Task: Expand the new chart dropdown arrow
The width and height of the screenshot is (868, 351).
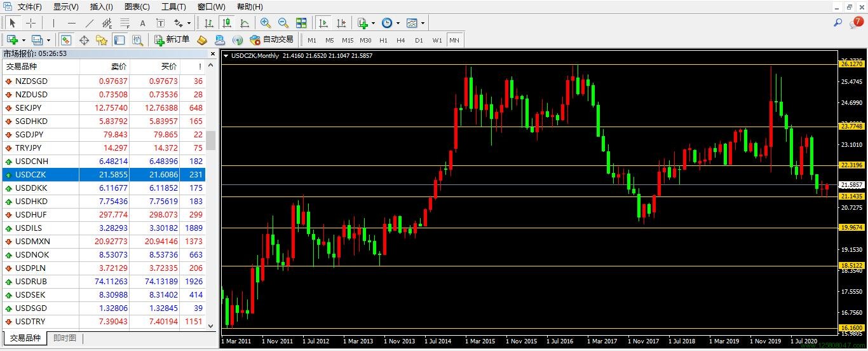Action: coord(24,40)
